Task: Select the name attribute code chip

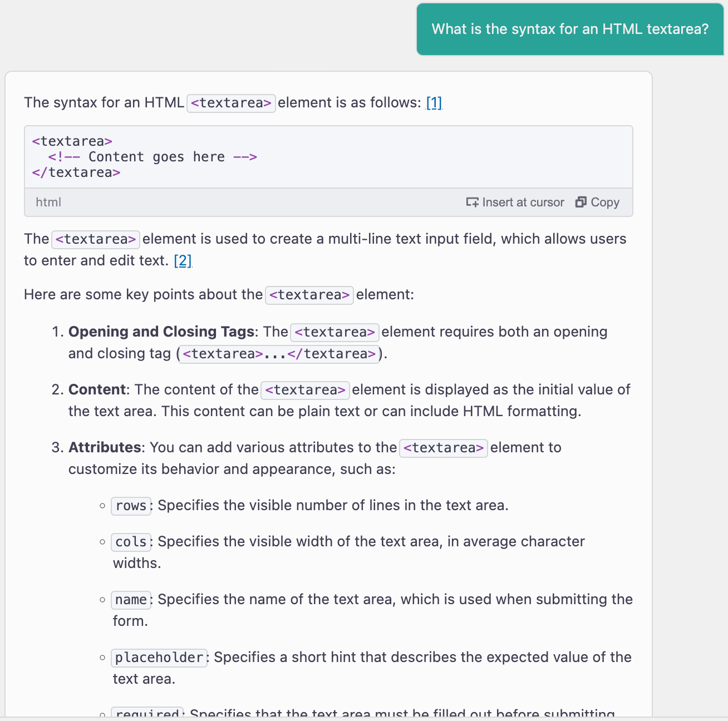Action: pos(131,600)
